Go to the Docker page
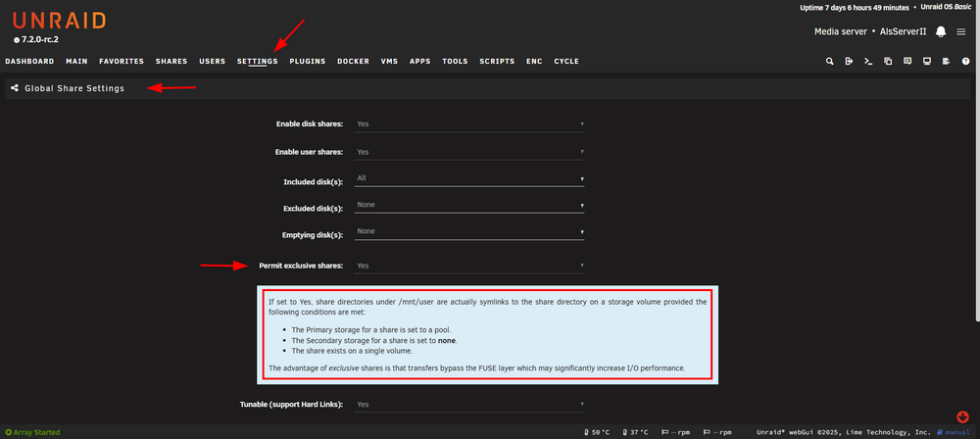 pyautogui.click(x=353, y=62)
